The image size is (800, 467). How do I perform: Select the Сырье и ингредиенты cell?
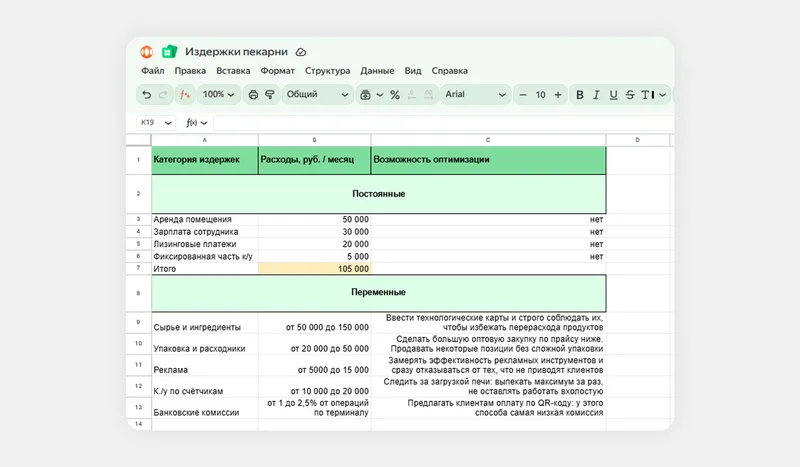click(205, 323)
